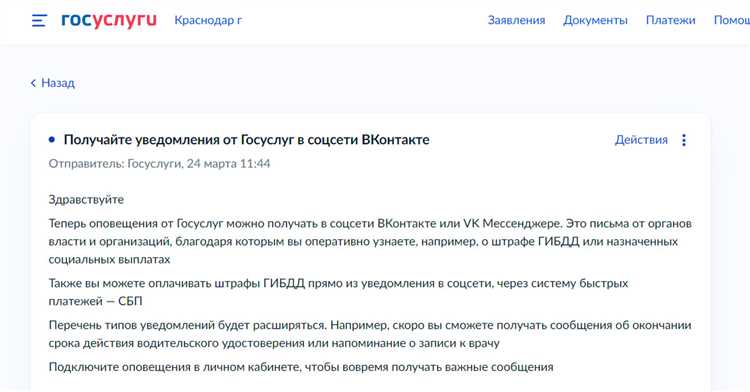Click paragraph starting Перечень типов уведомлений
Viewport: 750px width, 392px height.
[370, 334]
